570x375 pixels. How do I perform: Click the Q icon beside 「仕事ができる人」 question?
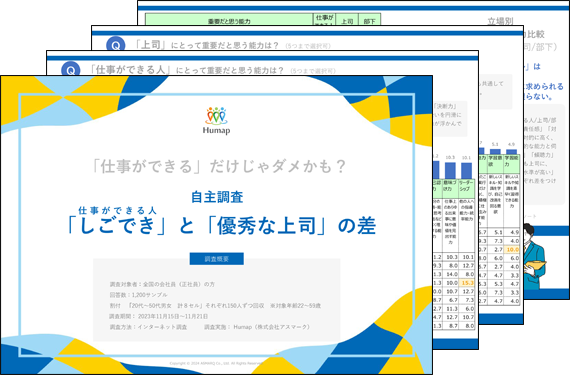click(x=71, y=69)
